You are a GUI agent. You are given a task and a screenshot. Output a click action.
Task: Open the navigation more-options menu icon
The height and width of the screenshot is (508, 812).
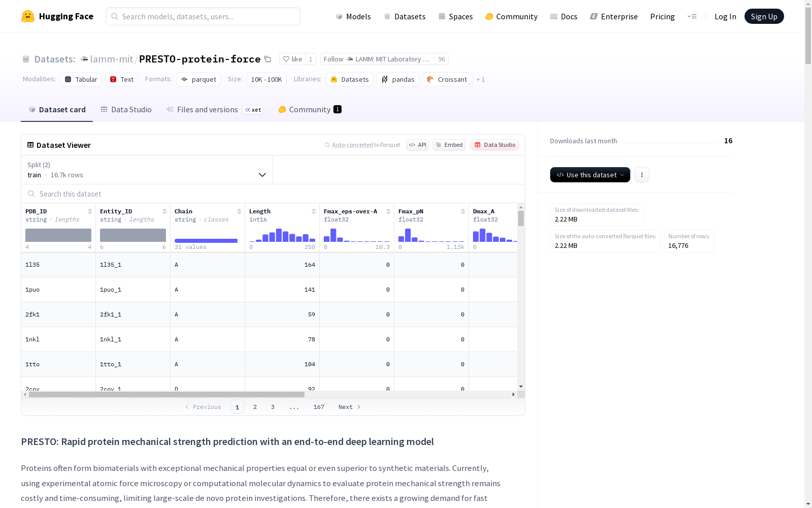pyautogui.click(x=692, y=16)
